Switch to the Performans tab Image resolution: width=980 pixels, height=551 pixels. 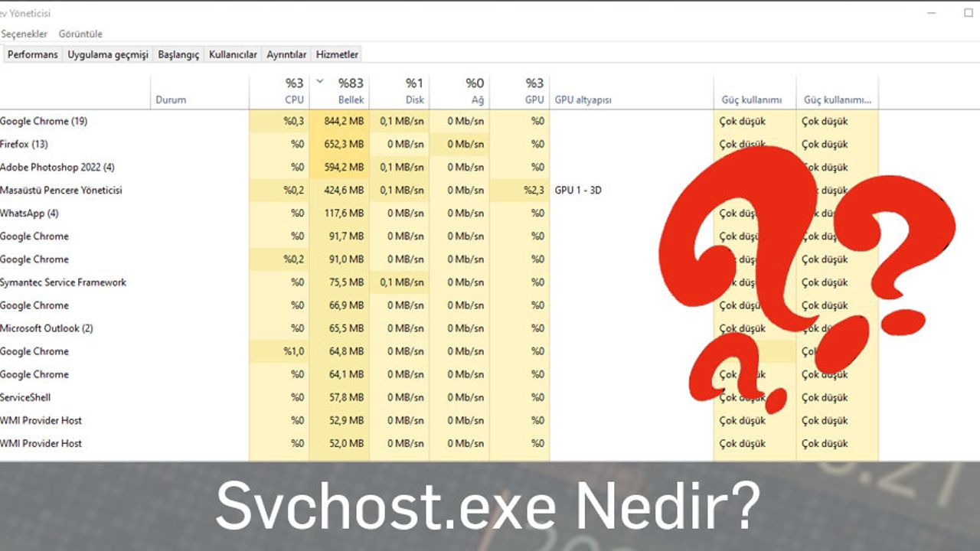pos(33,54)
